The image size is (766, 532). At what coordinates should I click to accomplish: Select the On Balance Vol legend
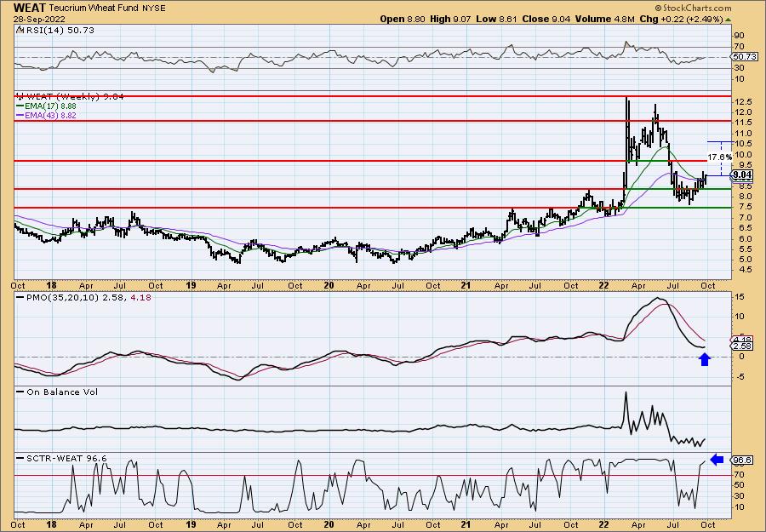57,392
